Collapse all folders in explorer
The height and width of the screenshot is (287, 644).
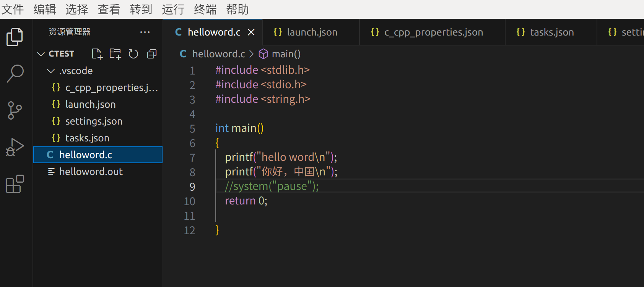tap(151, 54)
